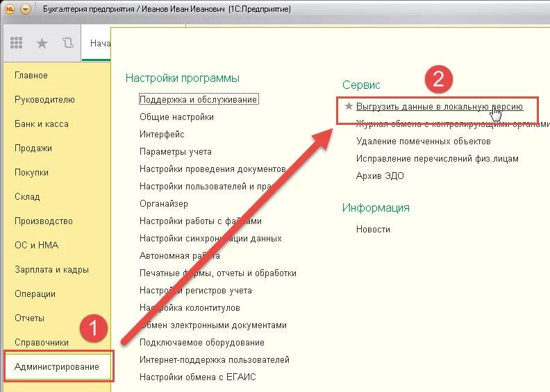The image size is (550, 392).
Task: Open Исправление перечислений физ.лицам
Action: coord(437,158)
